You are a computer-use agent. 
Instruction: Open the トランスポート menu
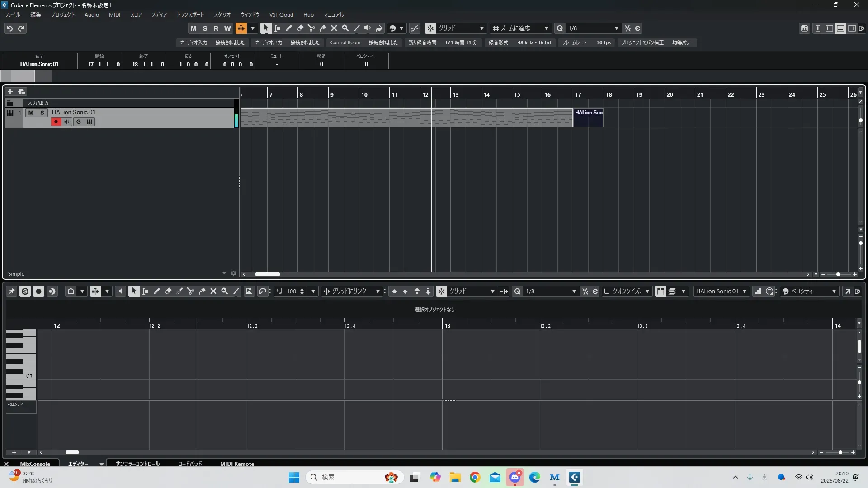pyautogui.click(x=190, y=15)
